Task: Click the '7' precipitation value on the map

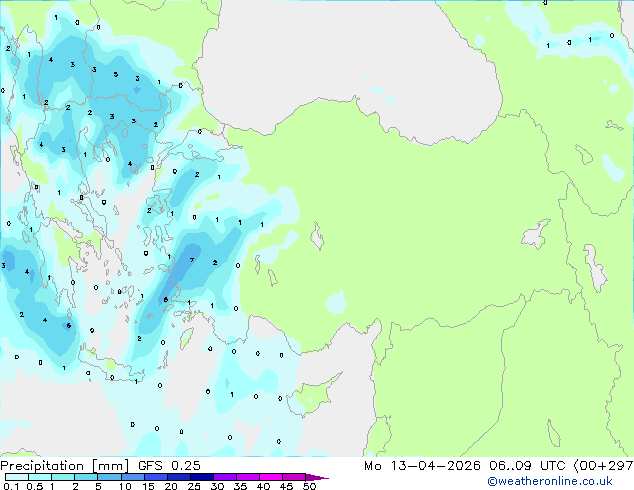Action: pyautogui.click(x=192, y=260)
